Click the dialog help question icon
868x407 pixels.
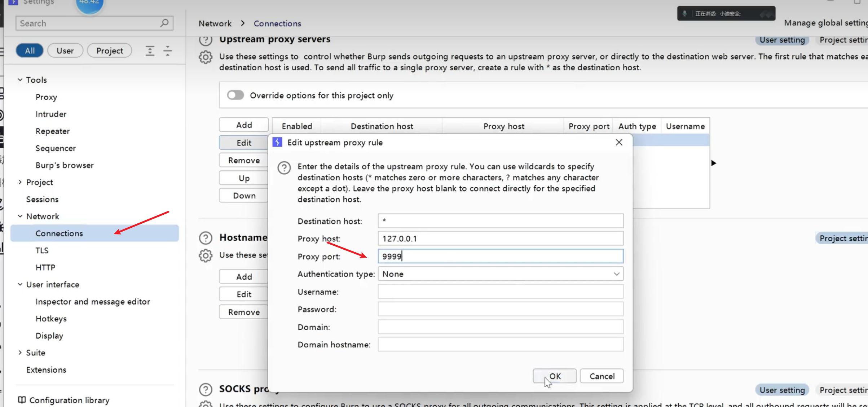[x=284, y=168]
